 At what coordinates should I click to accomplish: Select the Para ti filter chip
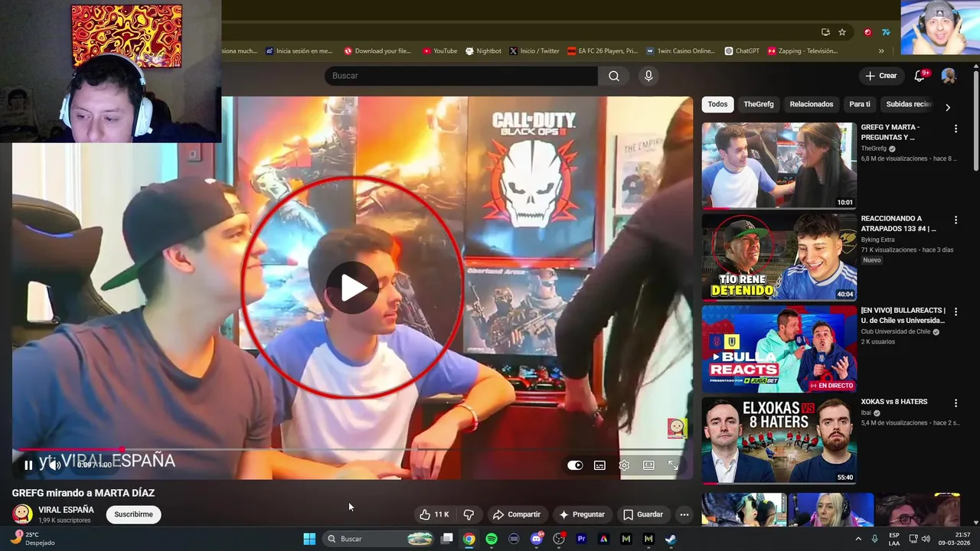click(x=860, y=104)
